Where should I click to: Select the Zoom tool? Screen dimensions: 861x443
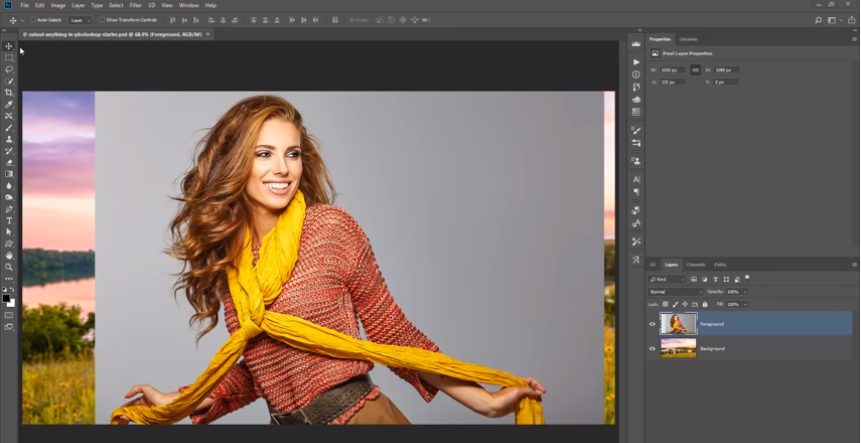tap(9, 267)
